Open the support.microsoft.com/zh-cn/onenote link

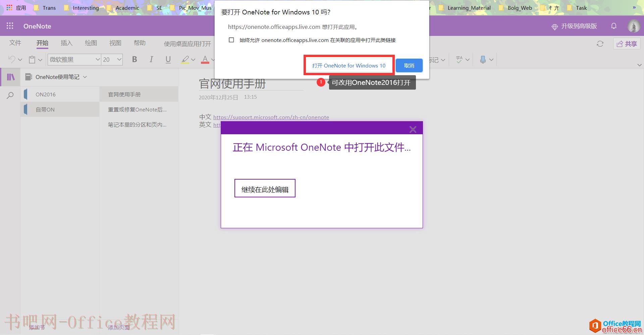(271, 117)
